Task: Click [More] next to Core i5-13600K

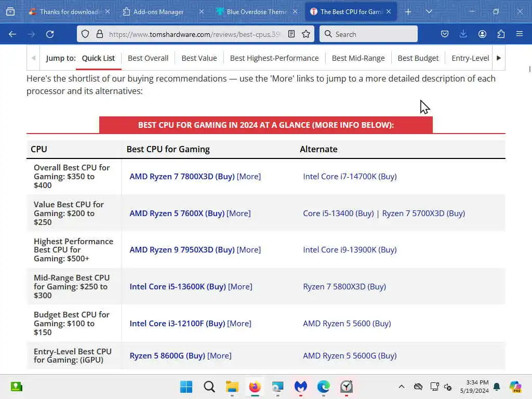Action: tap(240, 287)
